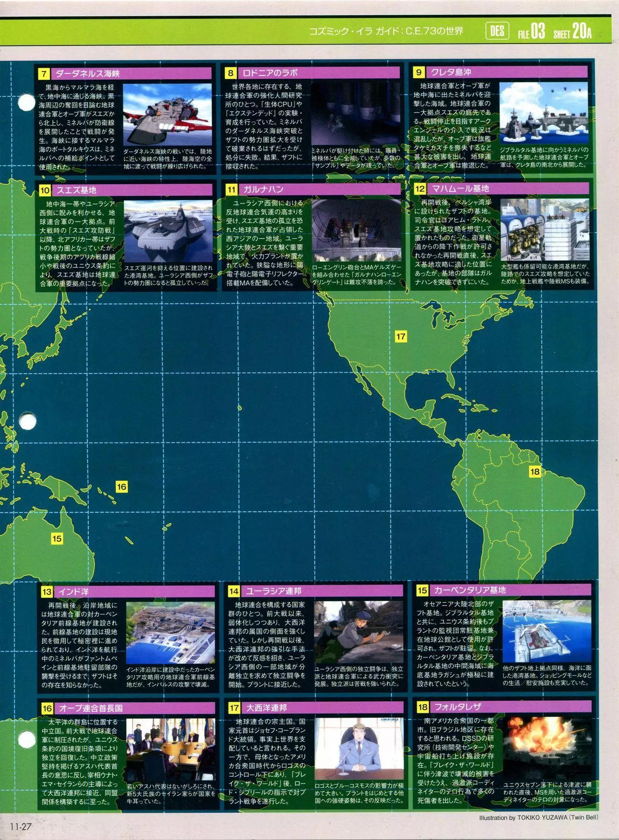Click the DES badge in the header
This screenshot has height=840, width=619.
coord(497,32)
